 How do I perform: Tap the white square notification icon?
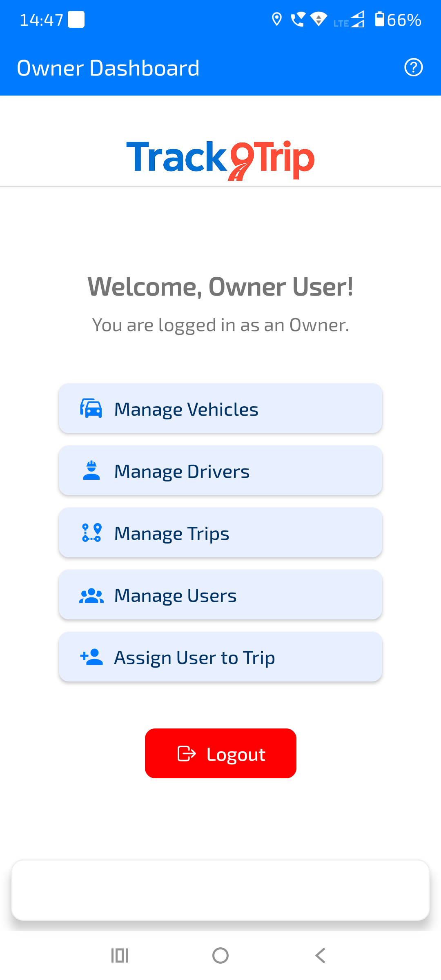tap(76, 20)
